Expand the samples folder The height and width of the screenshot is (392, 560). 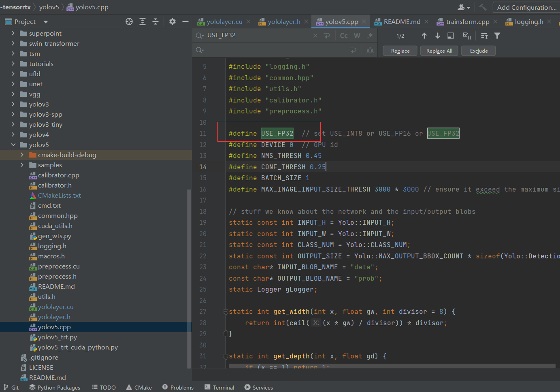22,165
